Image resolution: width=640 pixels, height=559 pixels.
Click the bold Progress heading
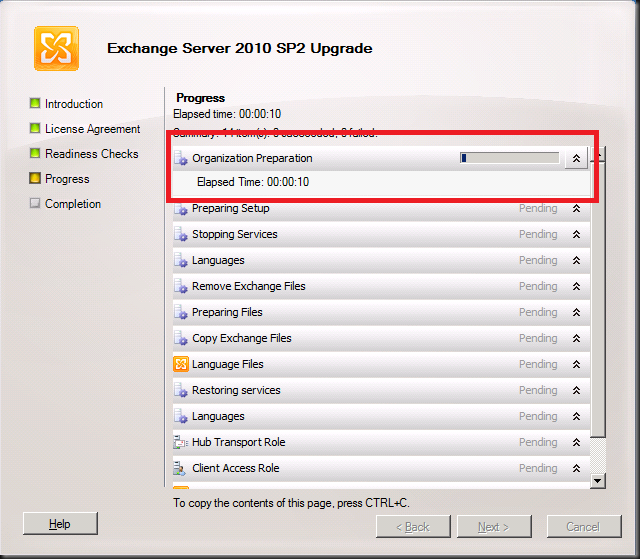pos(200,98)
